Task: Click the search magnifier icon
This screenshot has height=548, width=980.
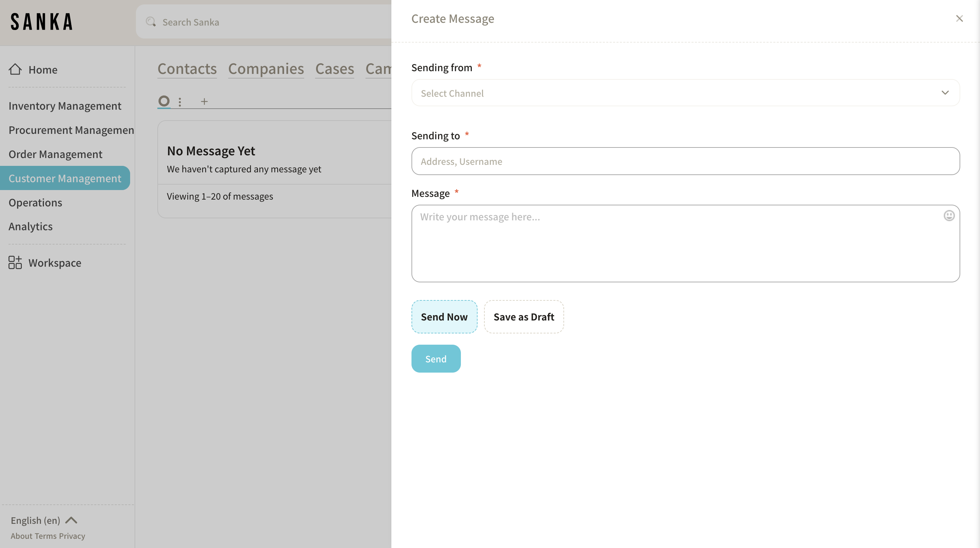Action: tap(151, 22)
